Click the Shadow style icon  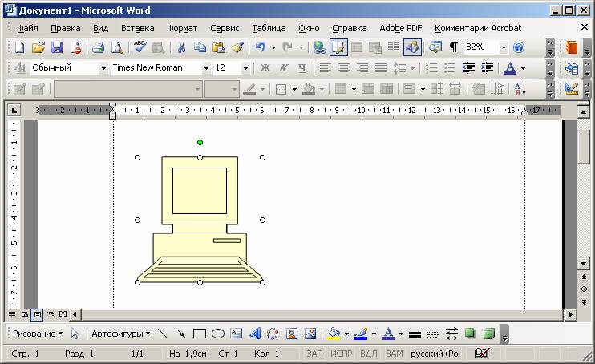(x=471, y=334)
